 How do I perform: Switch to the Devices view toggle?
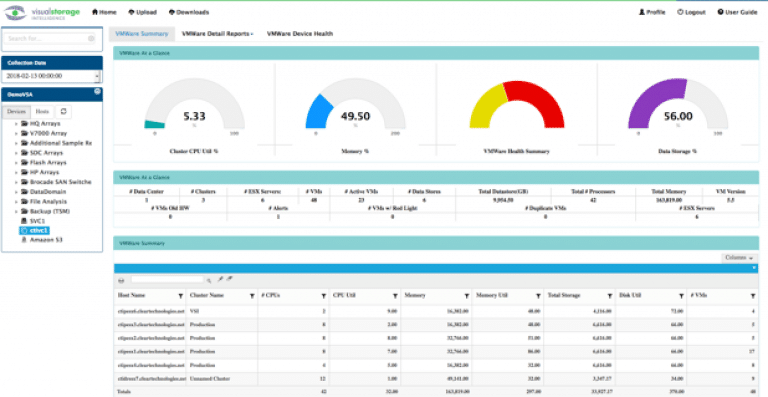coord(16,112)
